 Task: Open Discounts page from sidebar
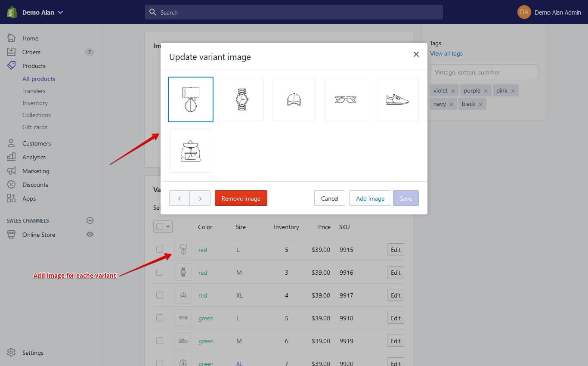pyautogui.click(x=35, y=185)
